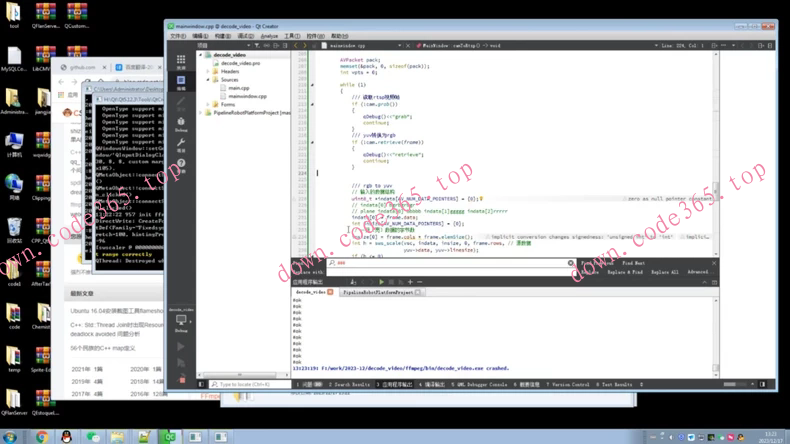Open the Help mode question icon

pos(181,166)
